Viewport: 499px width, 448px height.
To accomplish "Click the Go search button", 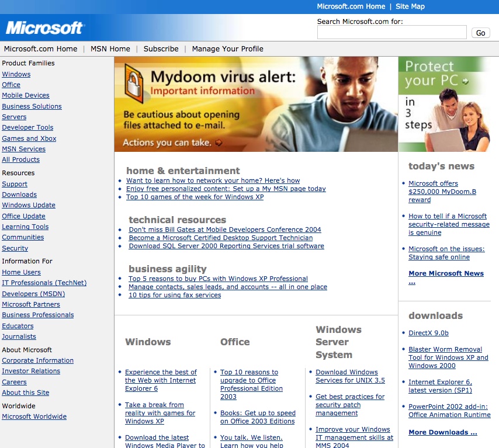I will coord(480,33).
